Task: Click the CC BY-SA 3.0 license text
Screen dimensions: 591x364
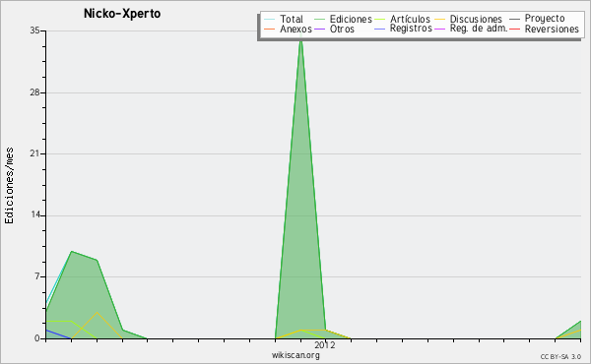Action: (x=560, y=357)
